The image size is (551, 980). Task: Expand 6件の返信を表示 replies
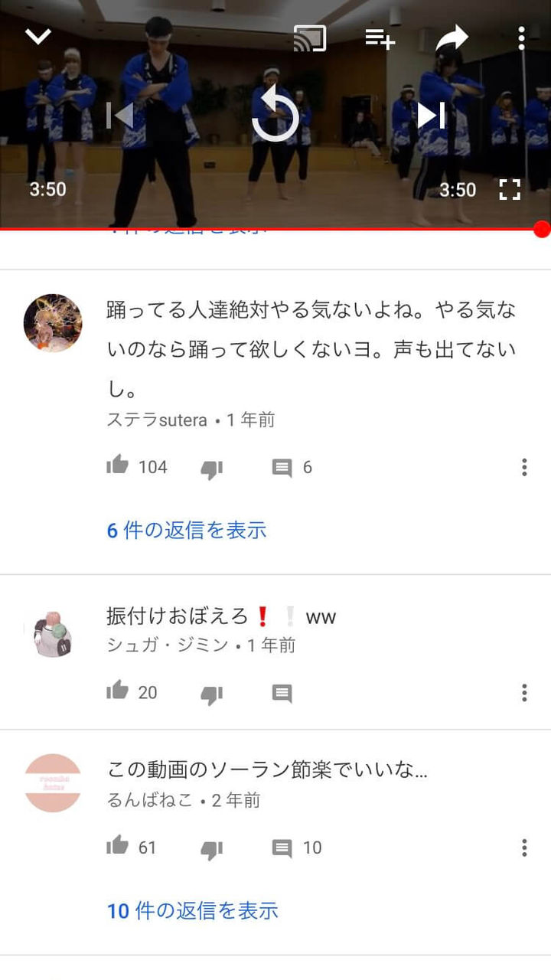point(187,530)
